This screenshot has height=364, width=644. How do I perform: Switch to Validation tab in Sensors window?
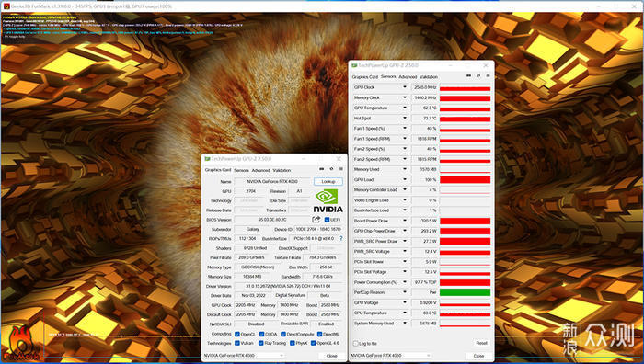tap(429, 77)
